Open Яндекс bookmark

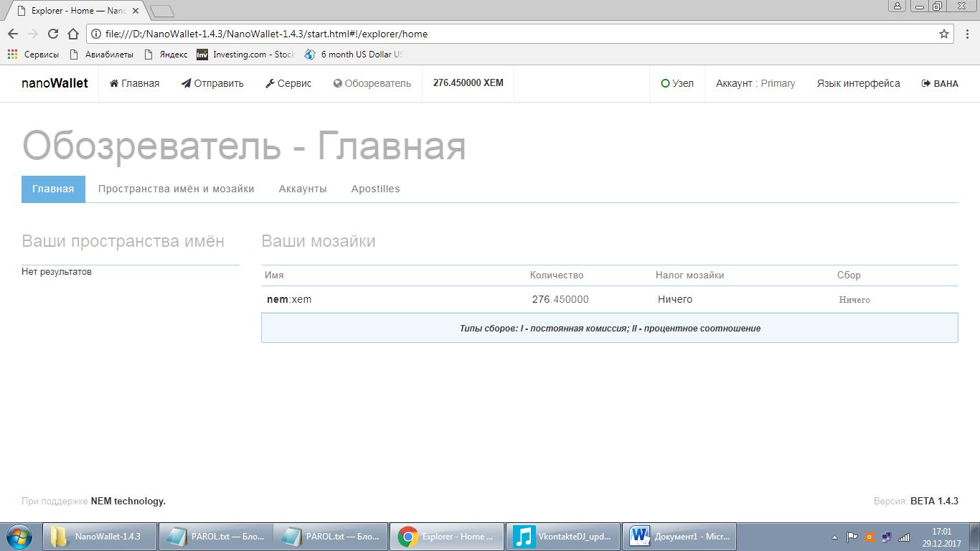coord(166,55)
